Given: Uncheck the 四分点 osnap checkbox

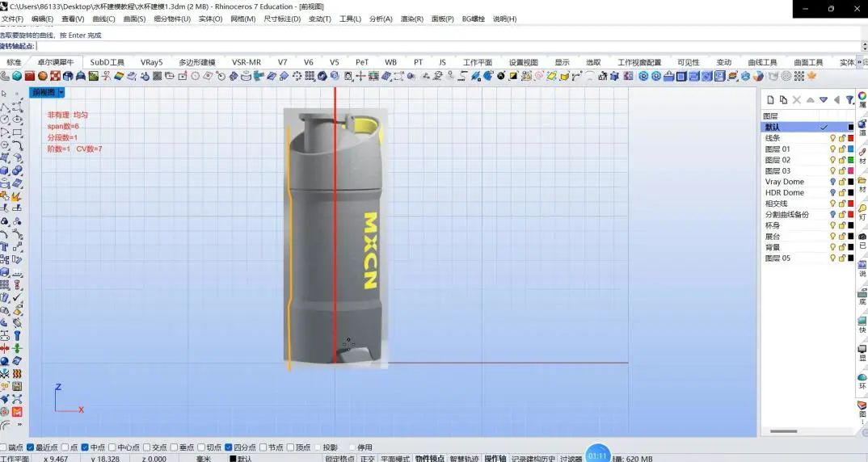Looking at the screenshot, I should pos(229,447).
